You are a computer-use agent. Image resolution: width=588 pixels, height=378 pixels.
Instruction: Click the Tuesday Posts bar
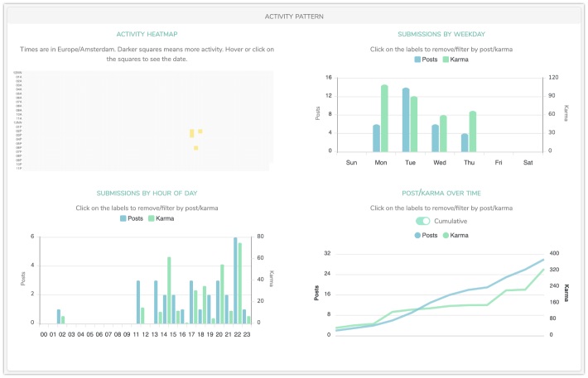(x=406, y=120)
